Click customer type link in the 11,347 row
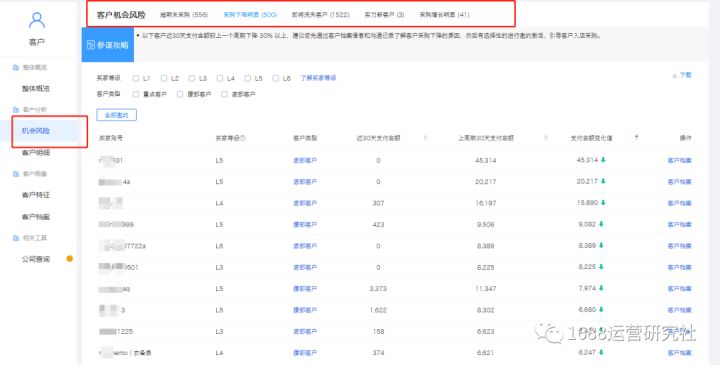The image size is (720, 365). 305,289
